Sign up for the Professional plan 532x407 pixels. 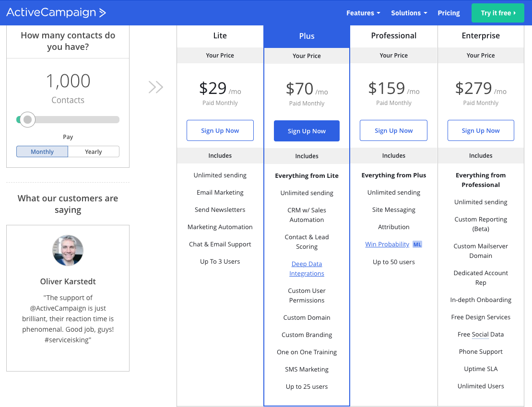(x=393, y=130)
